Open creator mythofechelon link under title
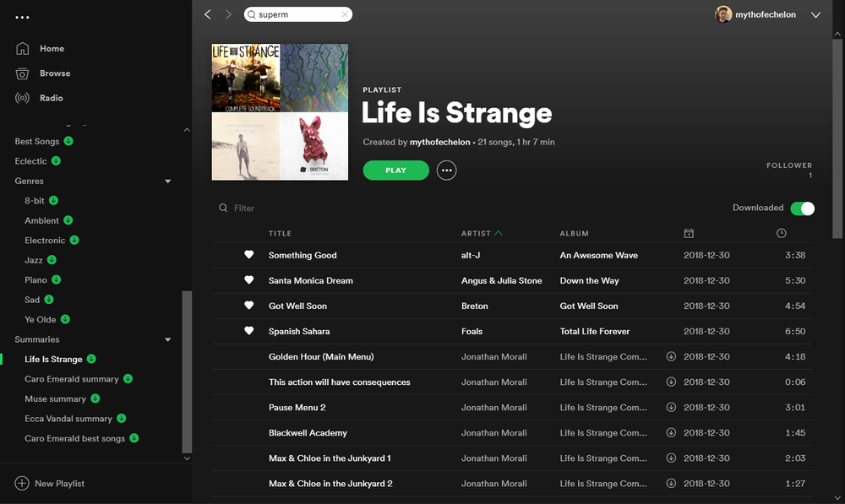The image size is (845, 504). coord(439,142)
